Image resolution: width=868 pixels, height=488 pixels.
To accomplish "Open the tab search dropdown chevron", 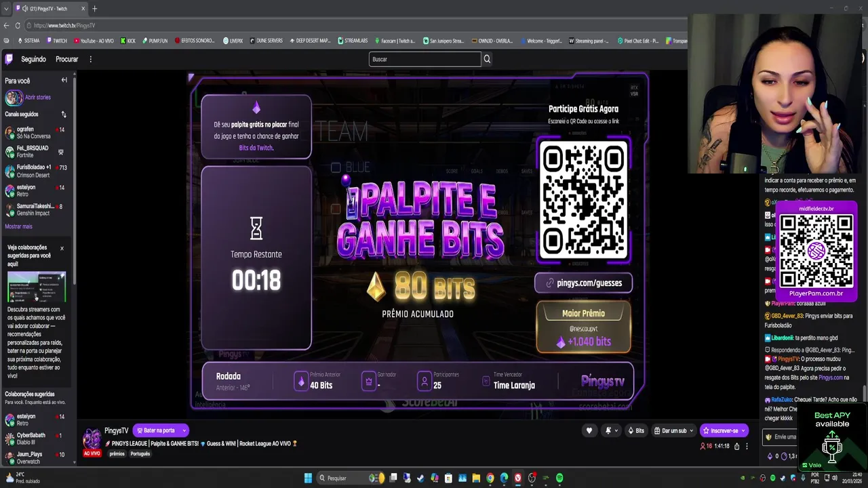I will click(x=6, y=9).
